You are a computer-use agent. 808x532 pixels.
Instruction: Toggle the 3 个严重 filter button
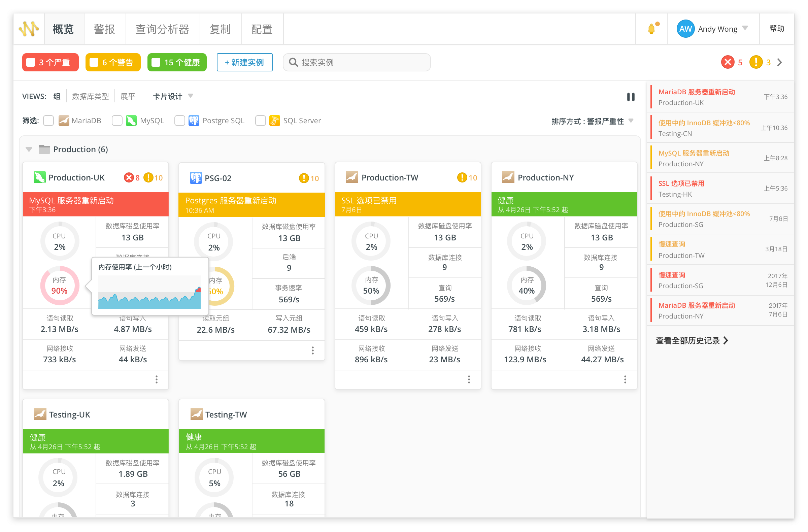[50, 63]
